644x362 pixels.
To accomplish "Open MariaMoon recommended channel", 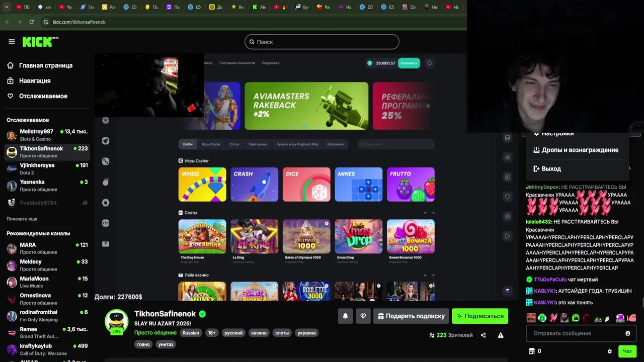I will click(x=47, y=282).
